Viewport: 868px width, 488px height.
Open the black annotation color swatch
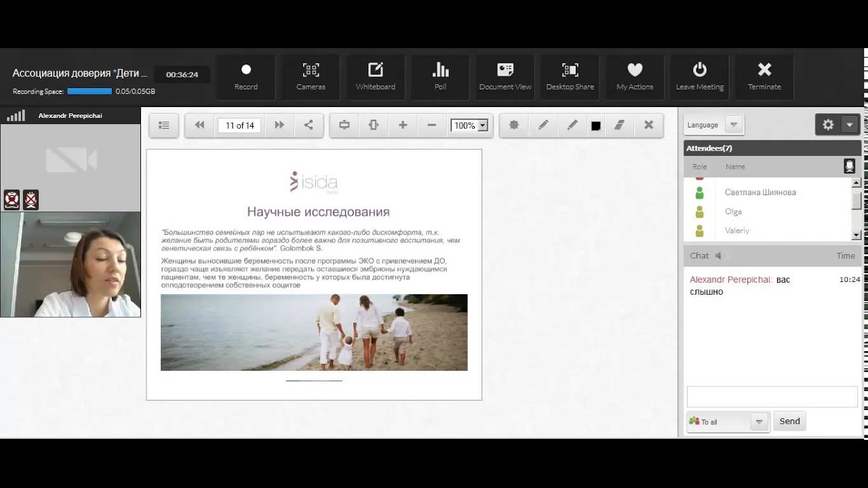(x=596, y=125)
